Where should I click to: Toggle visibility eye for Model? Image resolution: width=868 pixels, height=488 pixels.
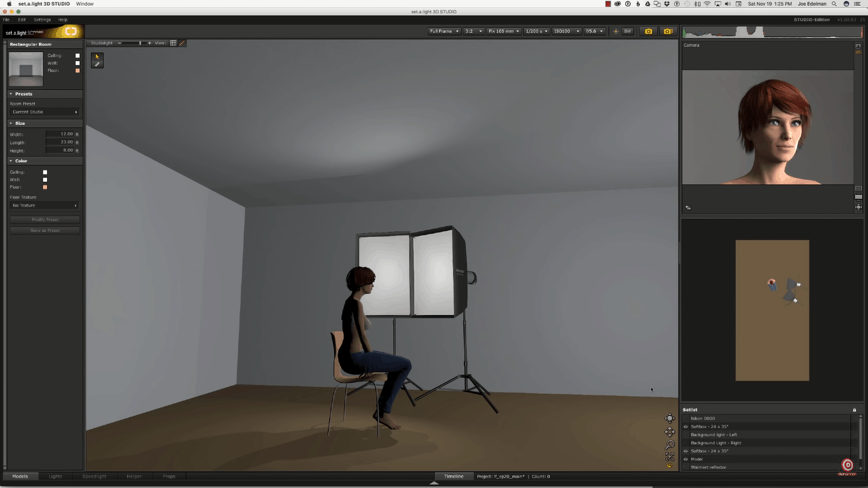click(x=686, y=459)
